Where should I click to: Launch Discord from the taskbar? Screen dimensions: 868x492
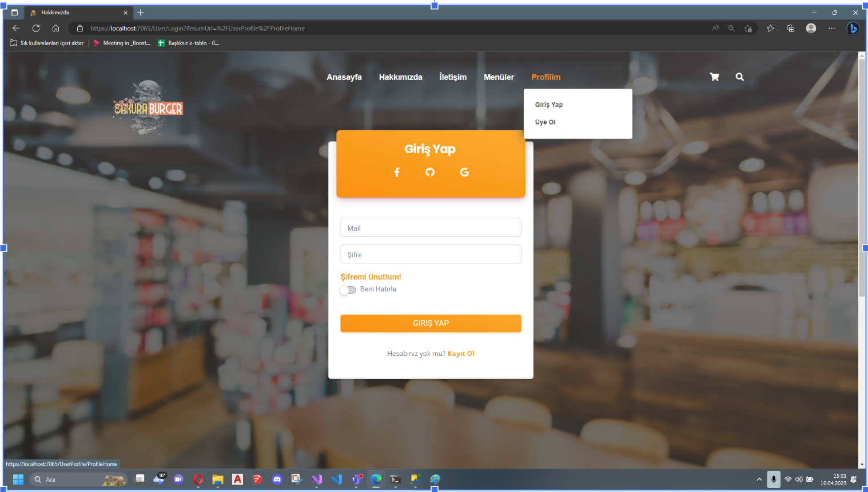277,479
